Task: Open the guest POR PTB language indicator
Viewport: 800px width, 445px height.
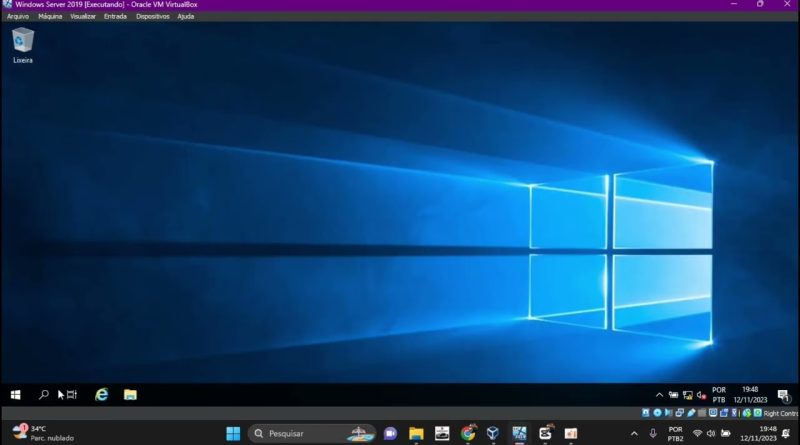Action: tap(719, 394)
